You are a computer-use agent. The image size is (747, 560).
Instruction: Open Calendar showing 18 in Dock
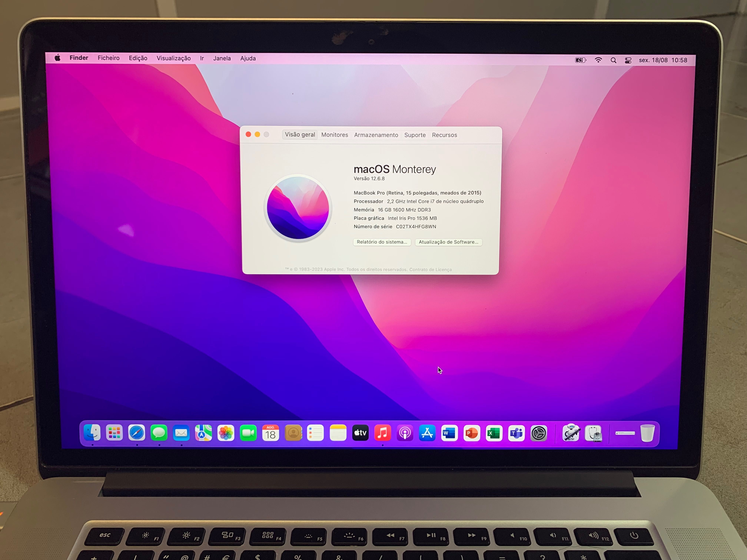pyautogui.click(x=270, y=433)
